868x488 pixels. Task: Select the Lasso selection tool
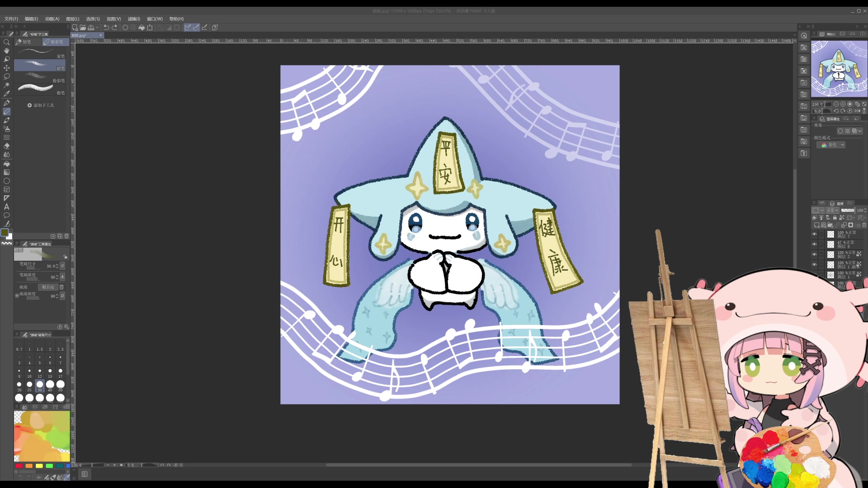point(6,76)
